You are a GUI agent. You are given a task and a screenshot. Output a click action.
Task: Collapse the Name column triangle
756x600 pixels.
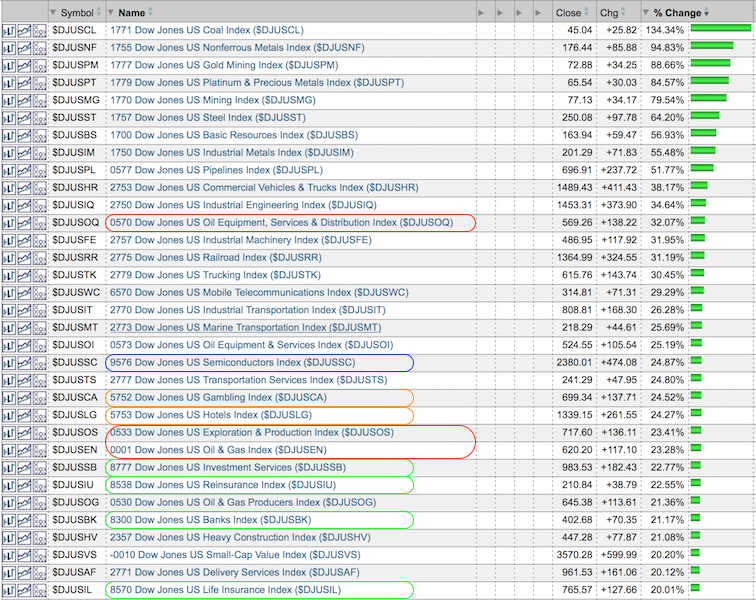click(110, 12)
